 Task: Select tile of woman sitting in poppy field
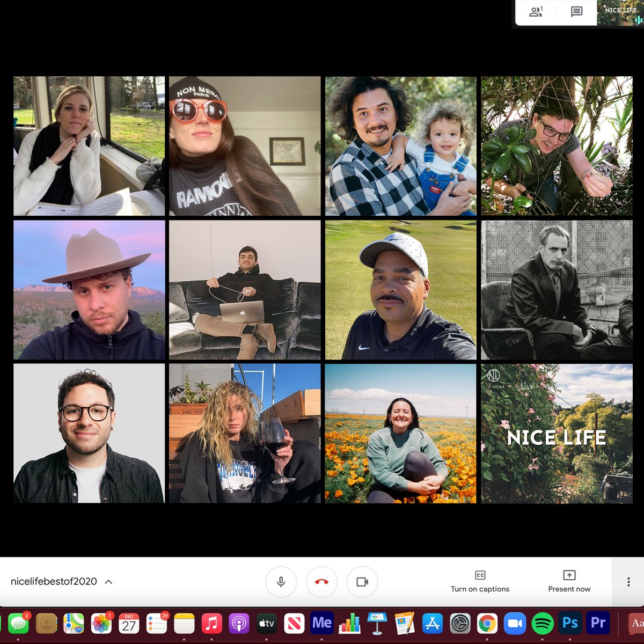[400, 434]
